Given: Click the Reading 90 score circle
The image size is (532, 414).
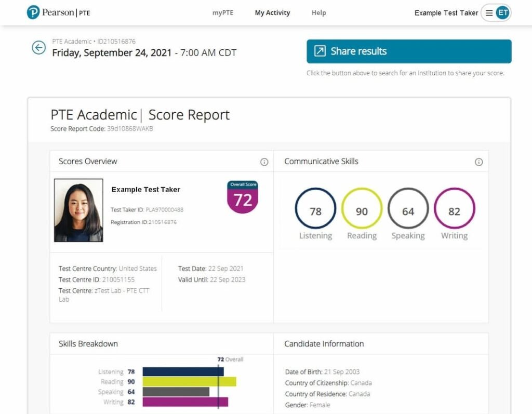Looking at the screenshot, I should pyautogui.click(x=362, y=208).
